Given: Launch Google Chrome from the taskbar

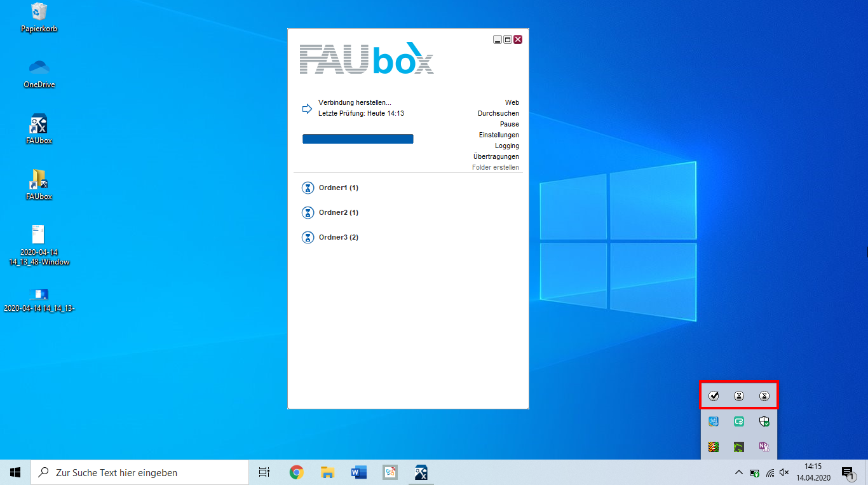Looking at the screenshot, I should (x=296, y=472).
